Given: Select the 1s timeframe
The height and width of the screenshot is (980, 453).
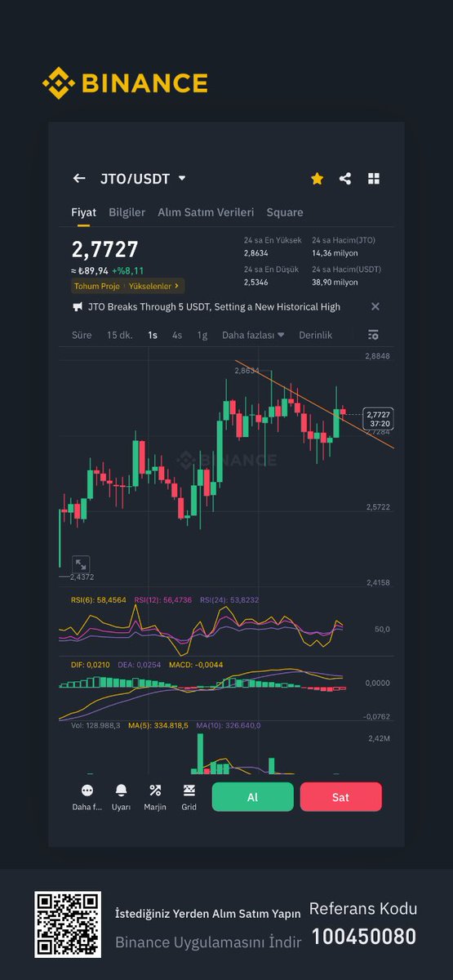Looking at the screenshot, I should (153, 335).
